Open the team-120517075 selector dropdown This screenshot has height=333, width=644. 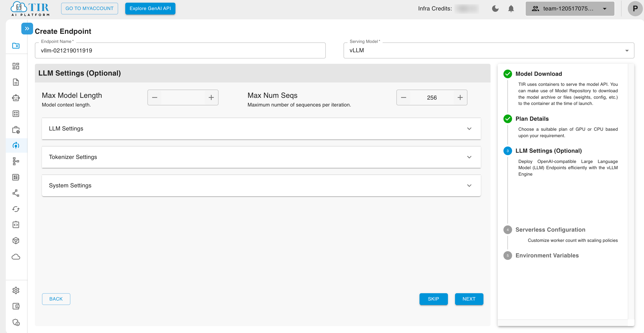[x=570, y=8]
